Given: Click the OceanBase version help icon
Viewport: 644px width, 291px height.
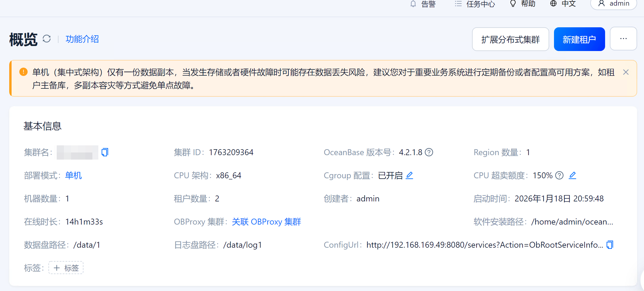Looking at the screenshot, I should pyautogui.click(x=429, y=152).
